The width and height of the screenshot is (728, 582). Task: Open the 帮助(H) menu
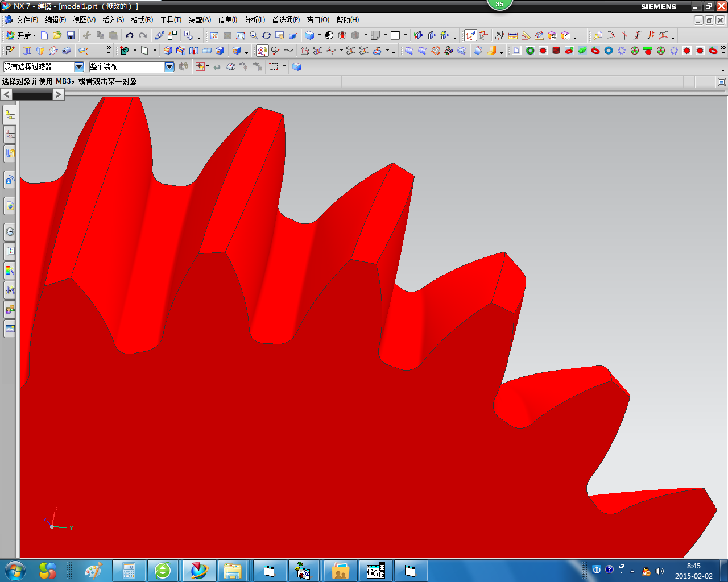(x=348, y=20)
